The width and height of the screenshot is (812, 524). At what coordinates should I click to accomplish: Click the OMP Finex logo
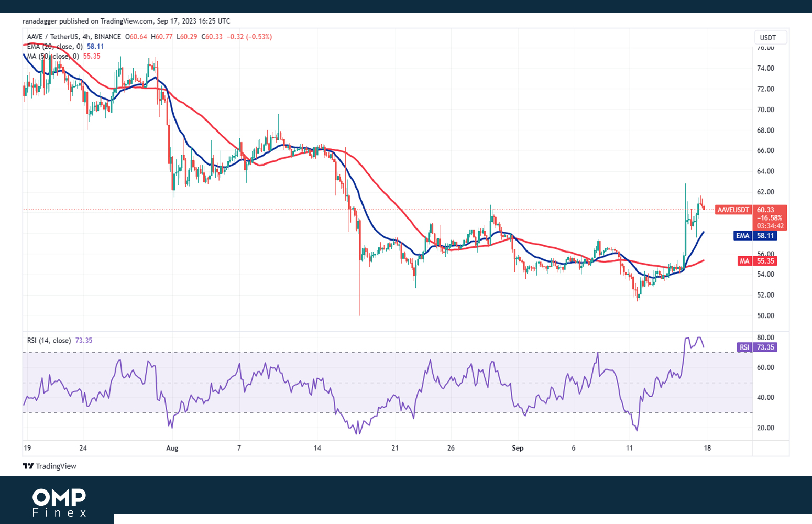pyautogui.click(x=59, y=503)
